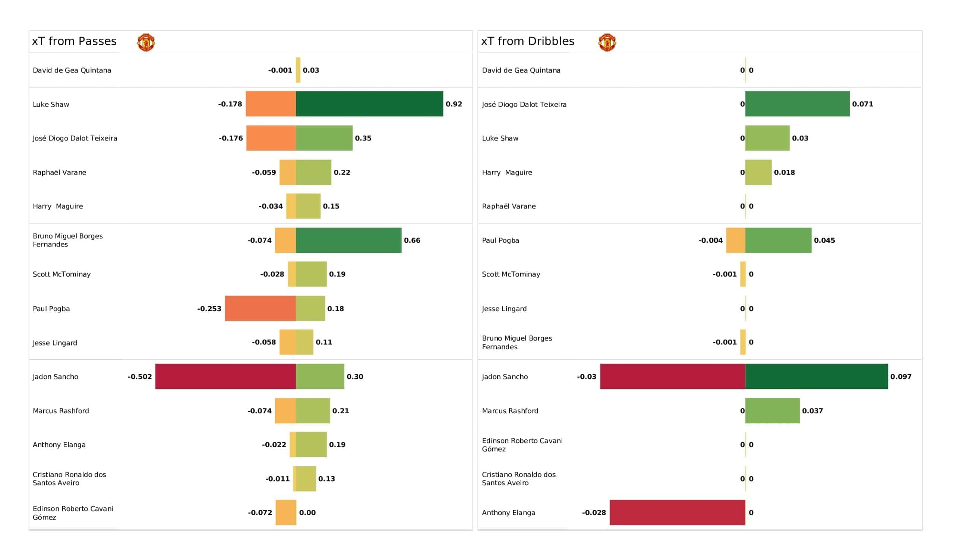Click Jadon Sancho's red -0.502 passes bar
The image size is (954, 560).
[x=225, y=376]
